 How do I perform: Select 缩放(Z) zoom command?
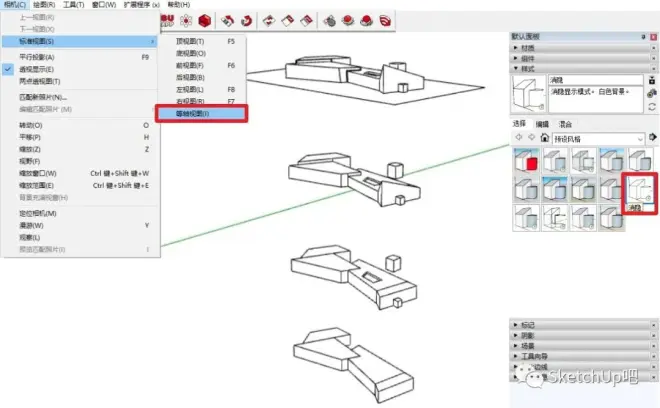(80, 149)
